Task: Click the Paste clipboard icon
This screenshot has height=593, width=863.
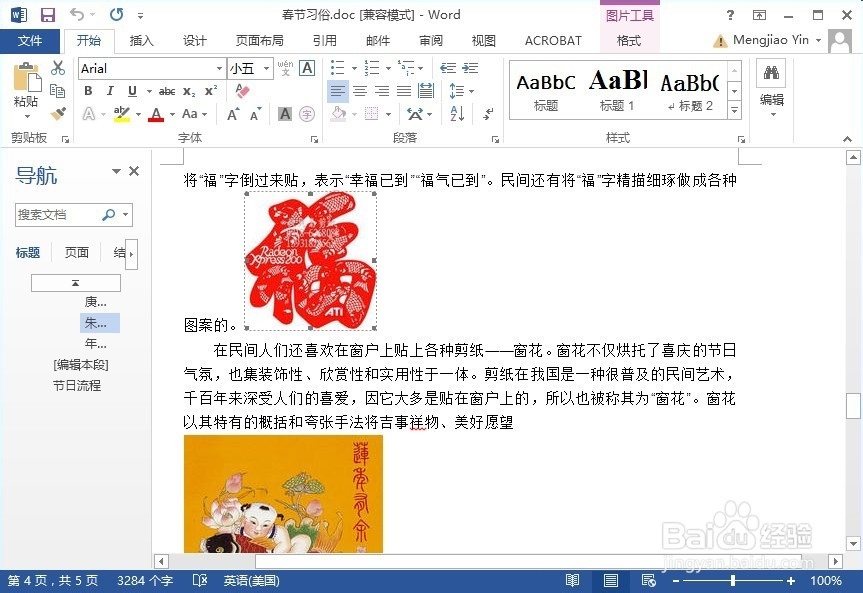Action: coord(26,77)
